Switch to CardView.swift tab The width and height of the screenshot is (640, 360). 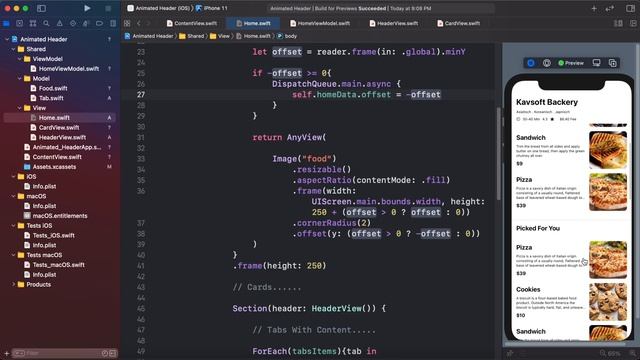[x=458, y=23]
